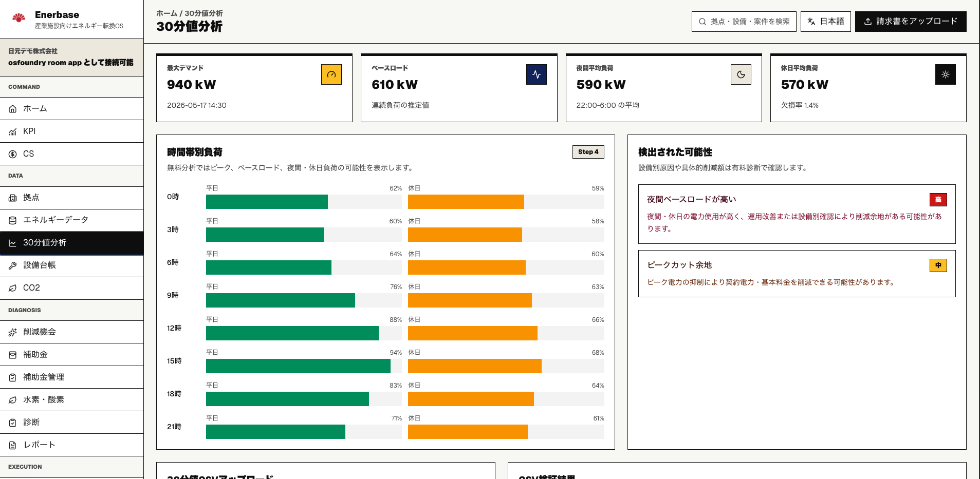
Task: Click the 欠損率 1.4% text
Action: tap(800, 105)
